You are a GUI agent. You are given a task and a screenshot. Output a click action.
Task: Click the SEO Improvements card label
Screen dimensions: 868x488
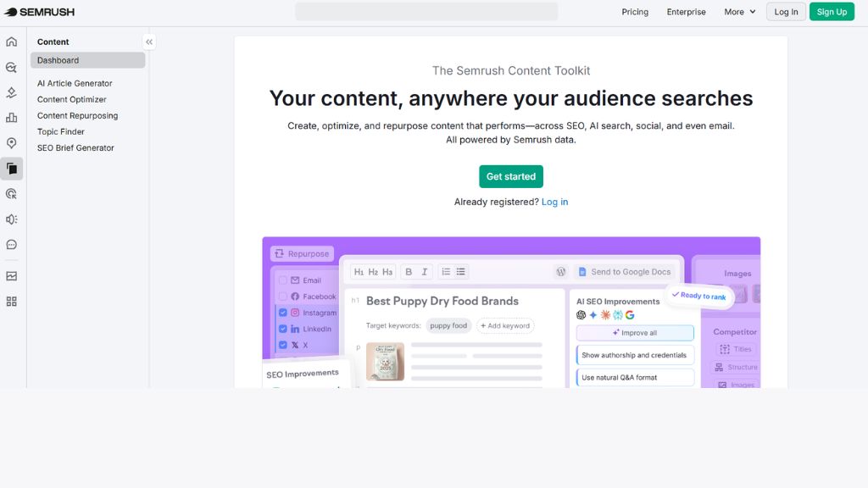[x=303, y=374]
